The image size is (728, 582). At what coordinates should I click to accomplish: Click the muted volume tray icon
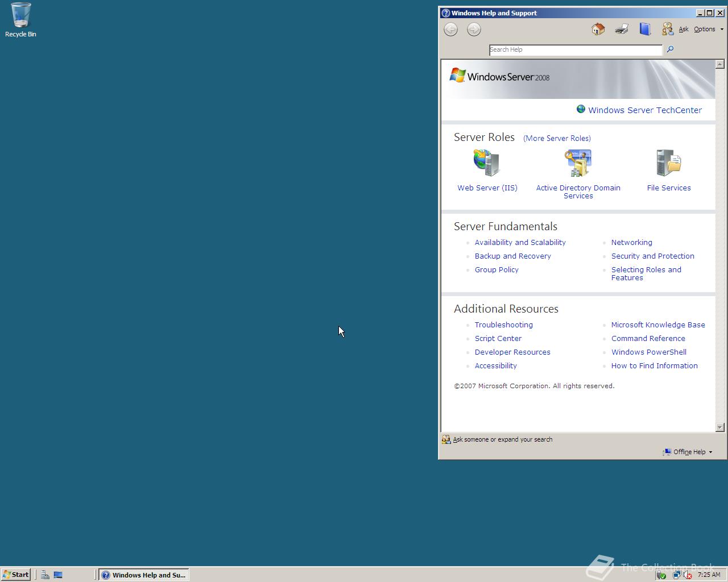(687, 575)
